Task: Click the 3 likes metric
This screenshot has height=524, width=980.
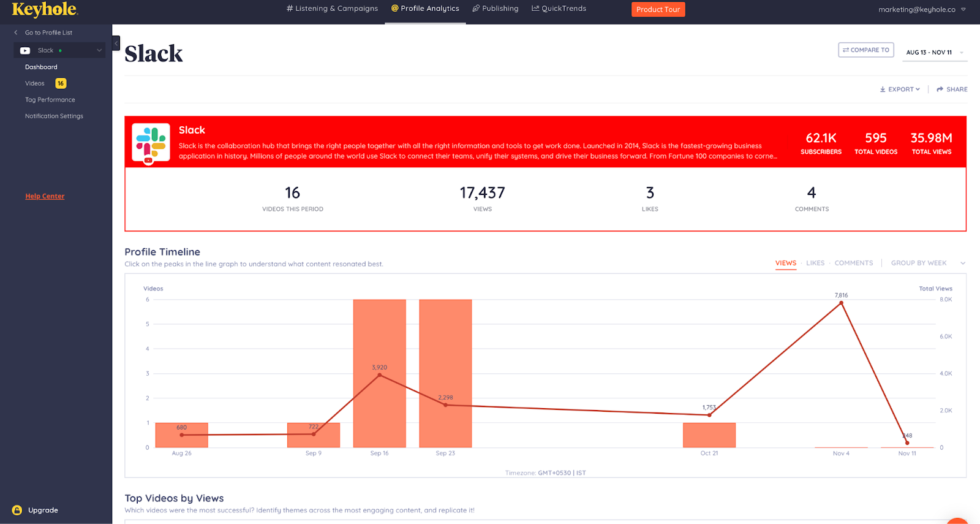Action: [x=650, y=198]
